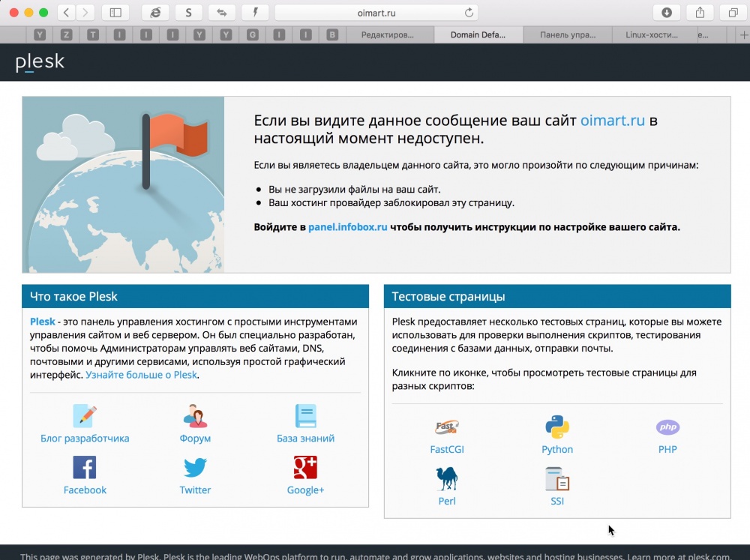Go back with the browser back arrow
750x560 pixels.
[67, 13]
